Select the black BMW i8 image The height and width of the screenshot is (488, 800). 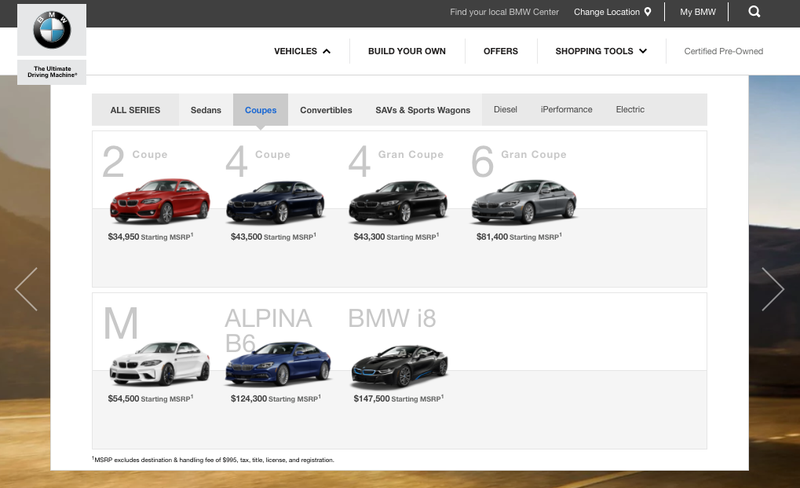(399, 366)
